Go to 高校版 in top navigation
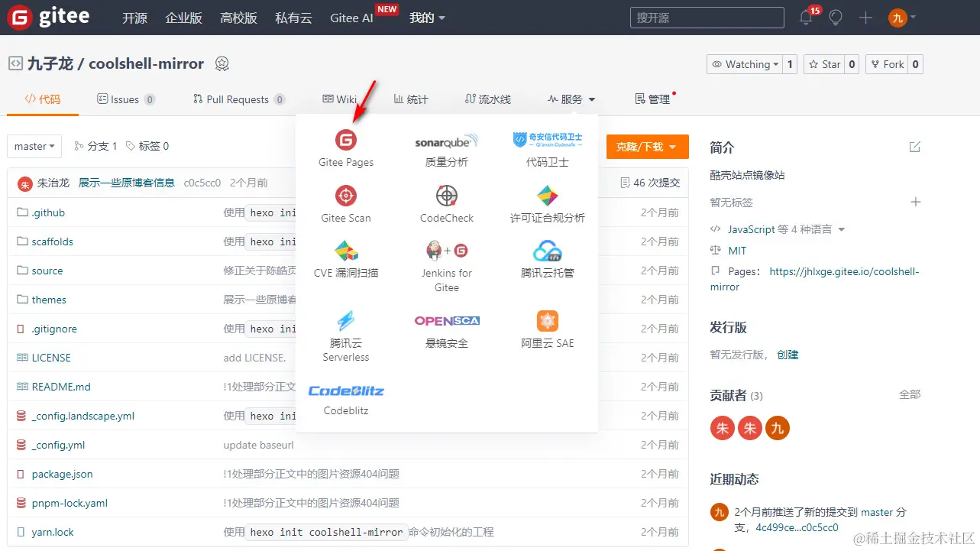Image resolution: width=980 pixels, height=551 pixels. click(238, 18)
